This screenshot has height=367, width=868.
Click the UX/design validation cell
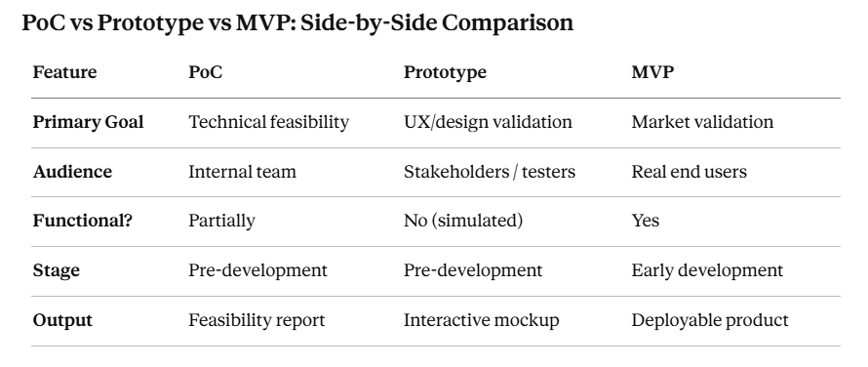click(488, 122)
